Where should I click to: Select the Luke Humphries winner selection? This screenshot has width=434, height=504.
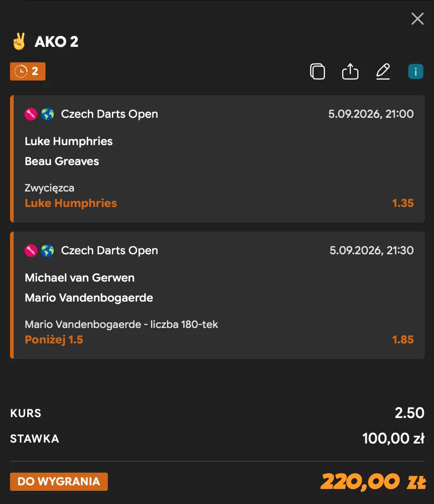[71, 203]
